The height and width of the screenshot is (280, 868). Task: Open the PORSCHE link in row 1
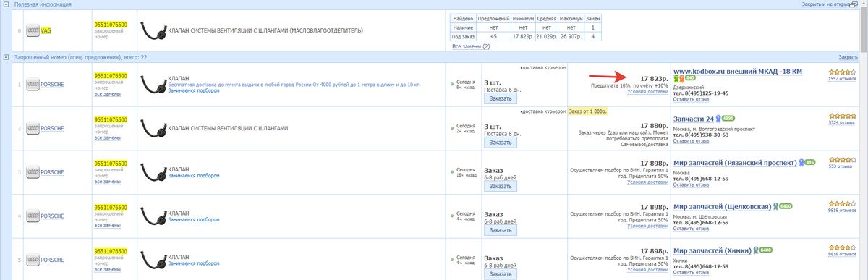pos(52,85)
